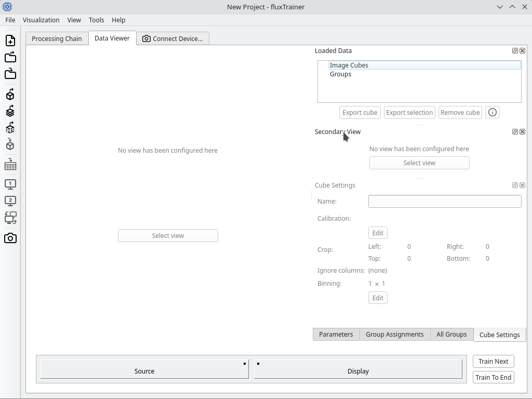This screenshot has height=399, width=532.
Task: Select the Cube Settings bottom tab
Action: click(499, 335)
